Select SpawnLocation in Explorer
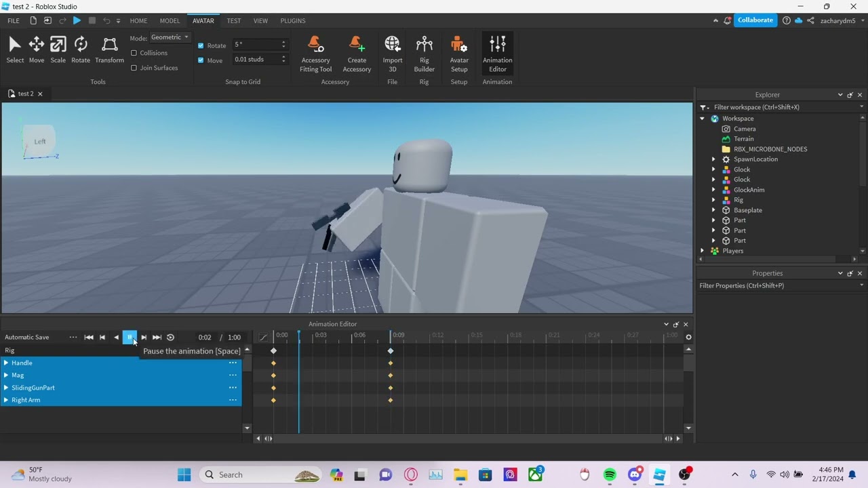Screen dimensions: 868x488 click(755, 159)
